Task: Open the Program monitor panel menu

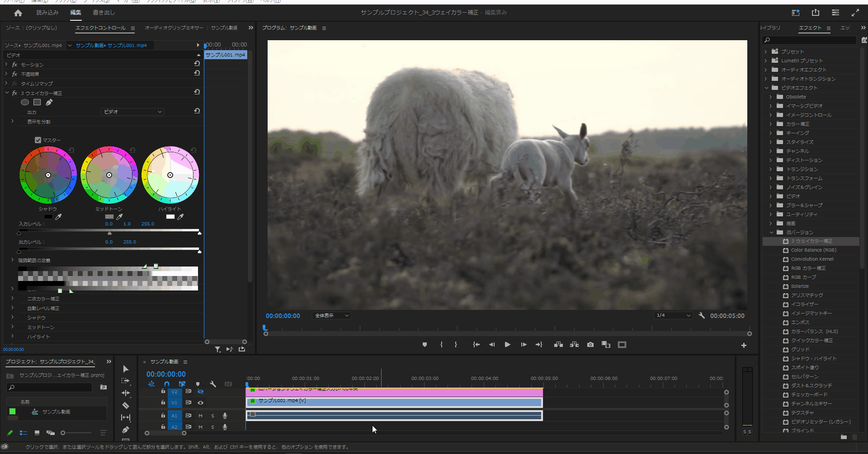Action: pyautogui.click(x=324, y=28)
